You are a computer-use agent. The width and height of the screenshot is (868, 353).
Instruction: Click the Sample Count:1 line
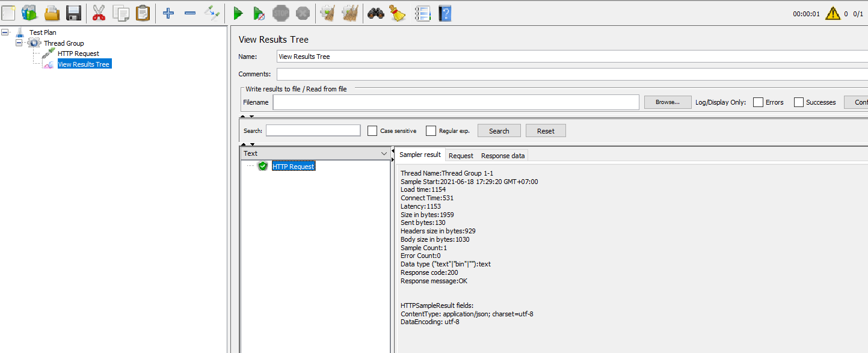424,248
